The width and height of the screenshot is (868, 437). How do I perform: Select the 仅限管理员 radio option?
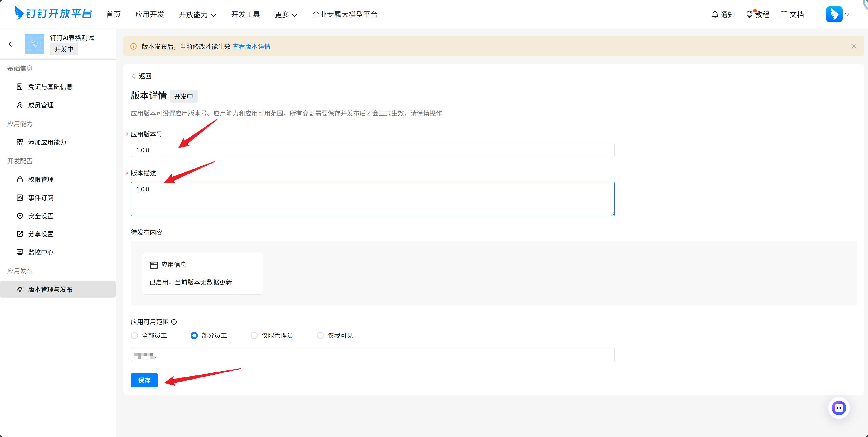(x=254, y=335)
